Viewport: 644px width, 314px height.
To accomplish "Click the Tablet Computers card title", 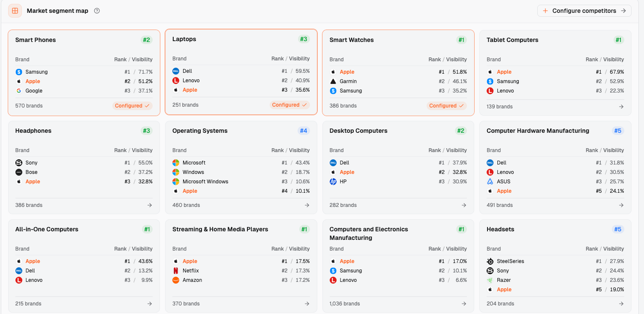I will coord(512,40).
